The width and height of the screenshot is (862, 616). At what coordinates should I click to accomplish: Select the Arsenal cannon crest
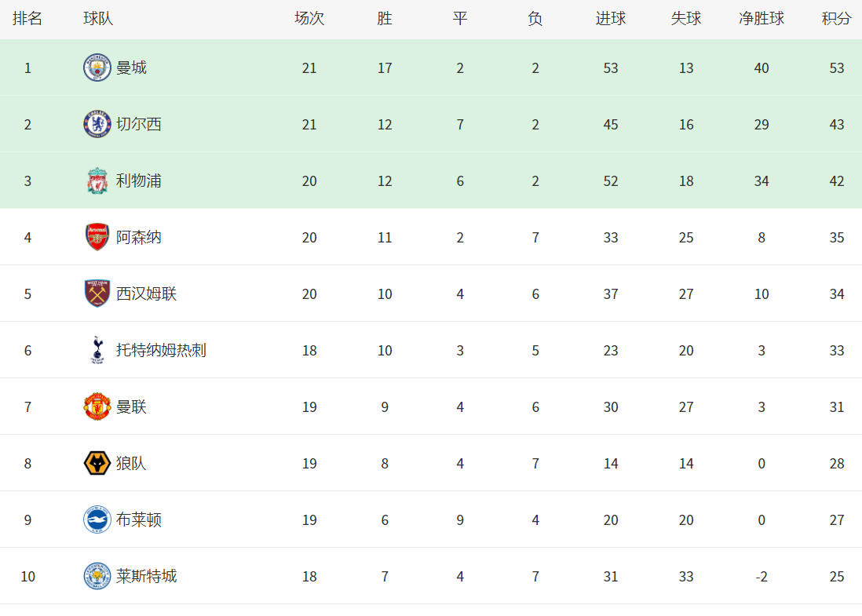click(97, 238)
